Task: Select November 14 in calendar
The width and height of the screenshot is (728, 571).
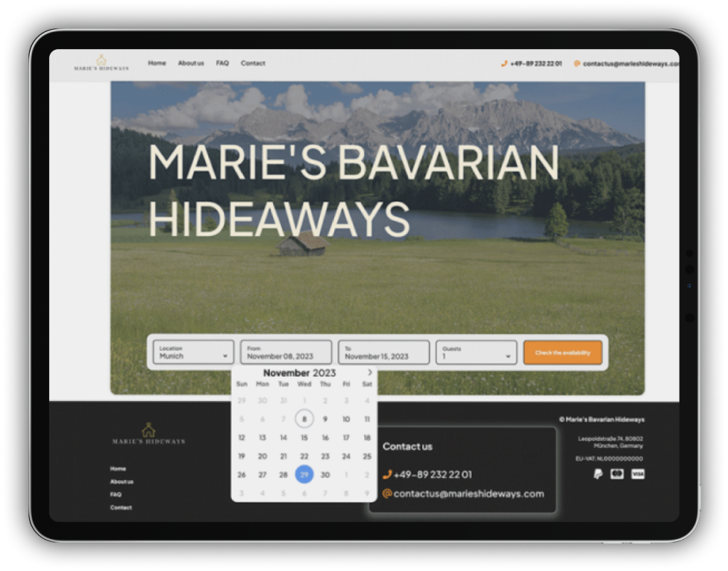Action: click(283, 437)
